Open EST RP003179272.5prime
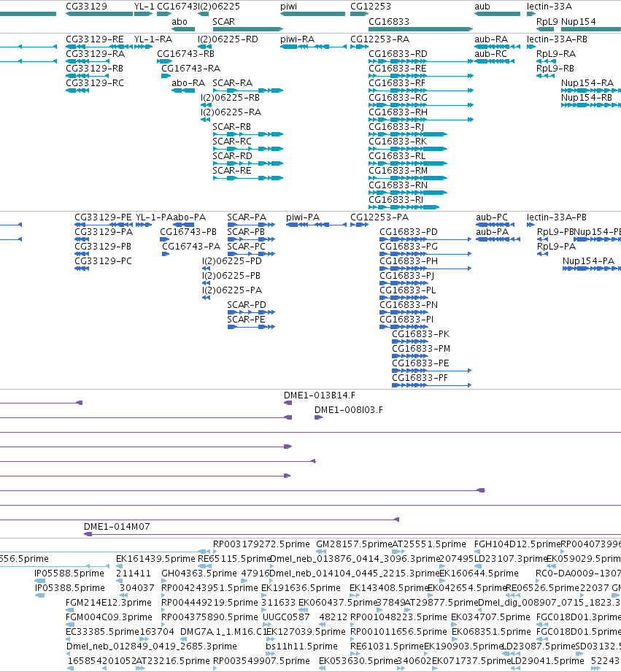The width and height of the screenshot is (621, 672). 261,544
